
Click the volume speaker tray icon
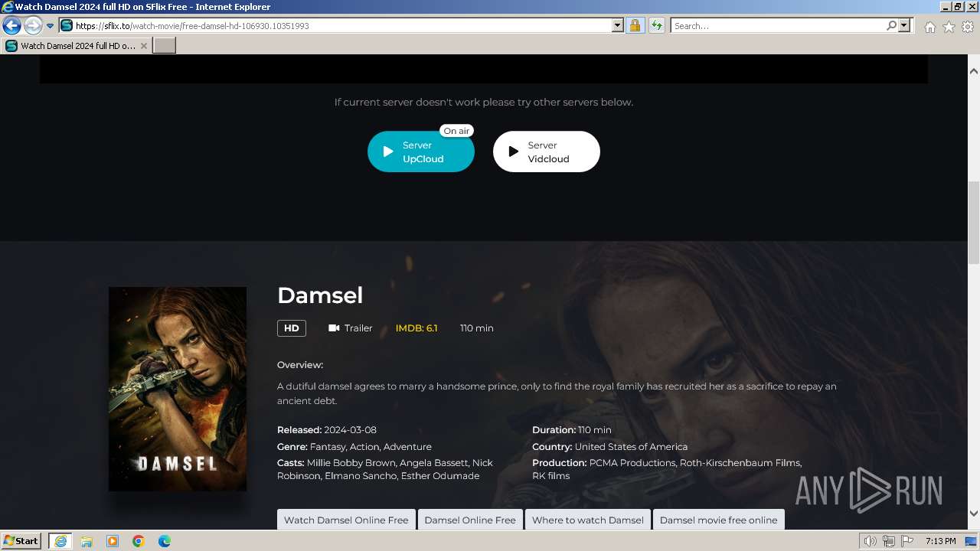(x=871, y=541)
